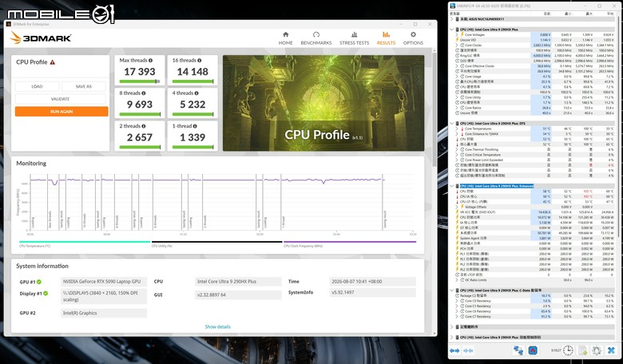Select the SystemInfo v5.92.1497 value
Screen dimensions: 623x364
point(372,292)
